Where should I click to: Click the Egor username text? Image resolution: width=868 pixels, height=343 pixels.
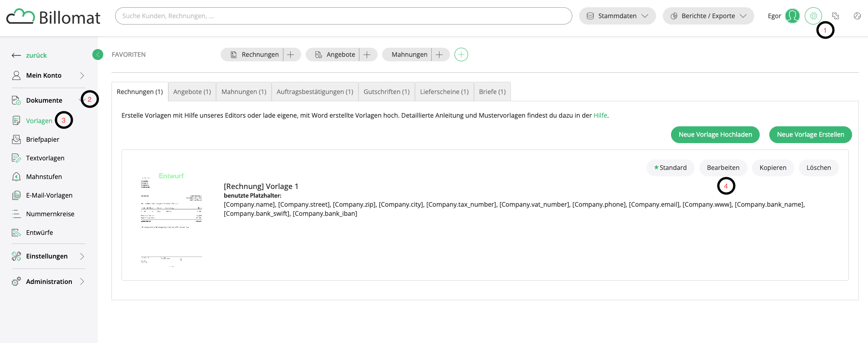(774, 16)
